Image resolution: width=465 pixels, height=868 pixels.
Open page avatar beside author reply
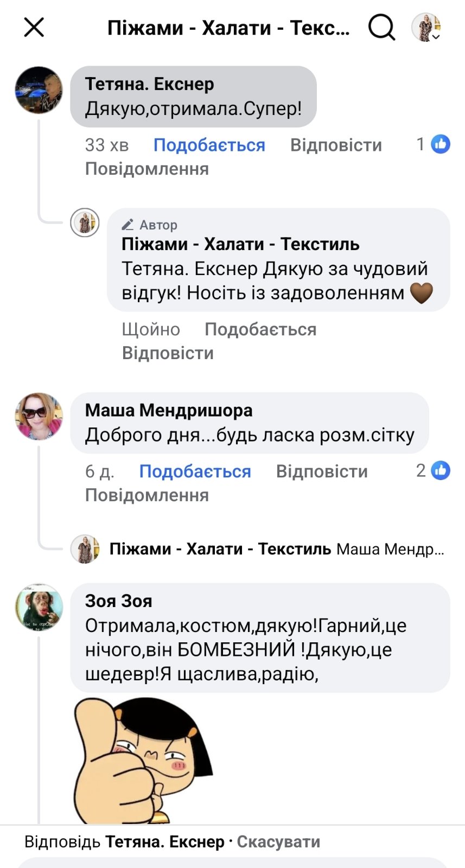click(85, 222)
